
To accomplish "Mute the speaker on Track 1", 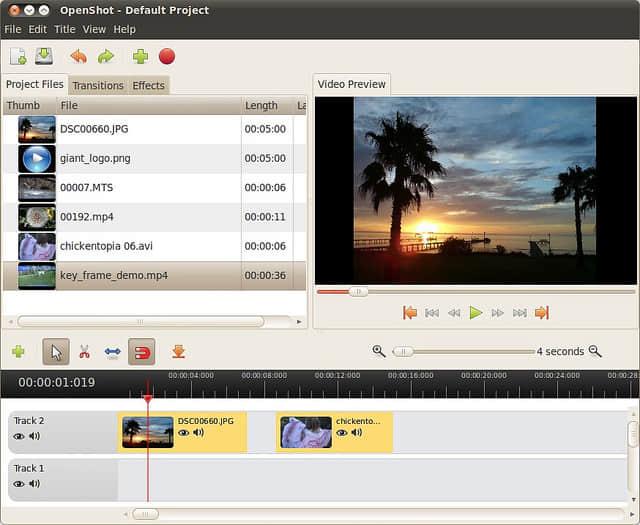I will click(35, 484).
